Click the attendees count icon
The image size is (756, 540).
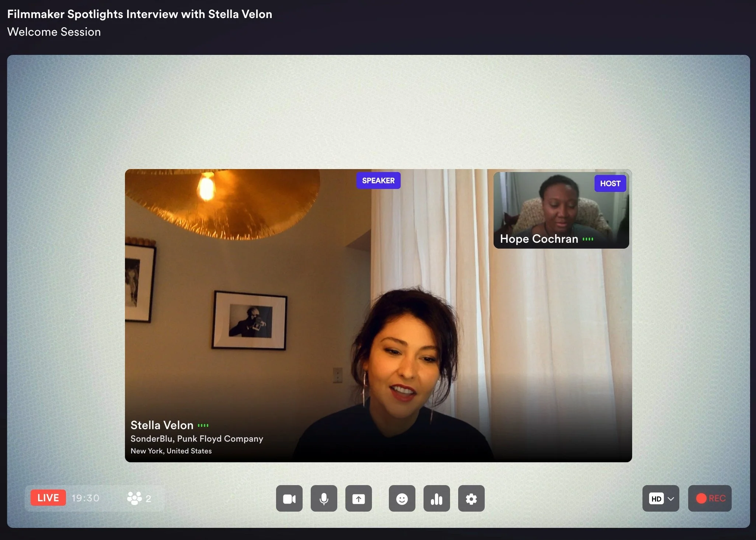[x=135, y=498]
